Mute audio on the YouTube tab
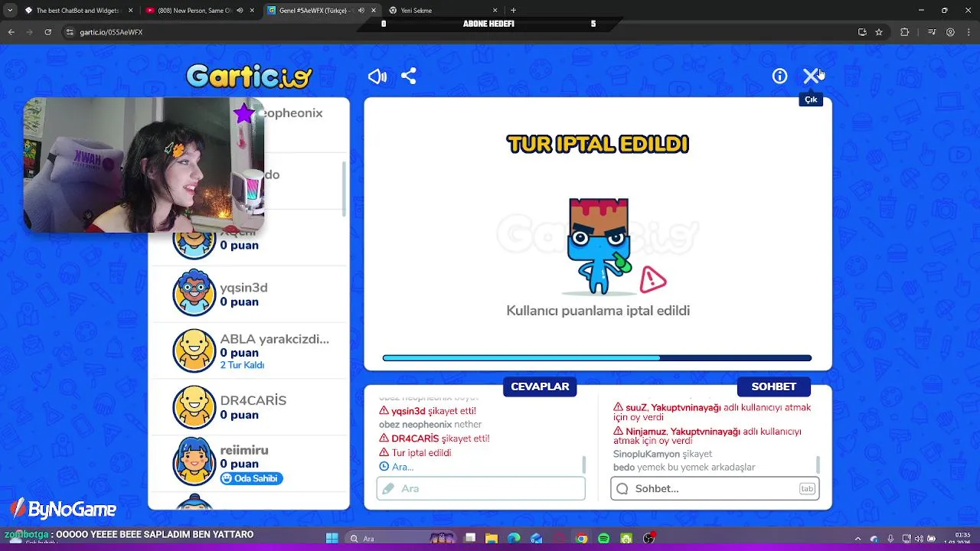Screen dimensions: 980x551 [x=240, y=11]
